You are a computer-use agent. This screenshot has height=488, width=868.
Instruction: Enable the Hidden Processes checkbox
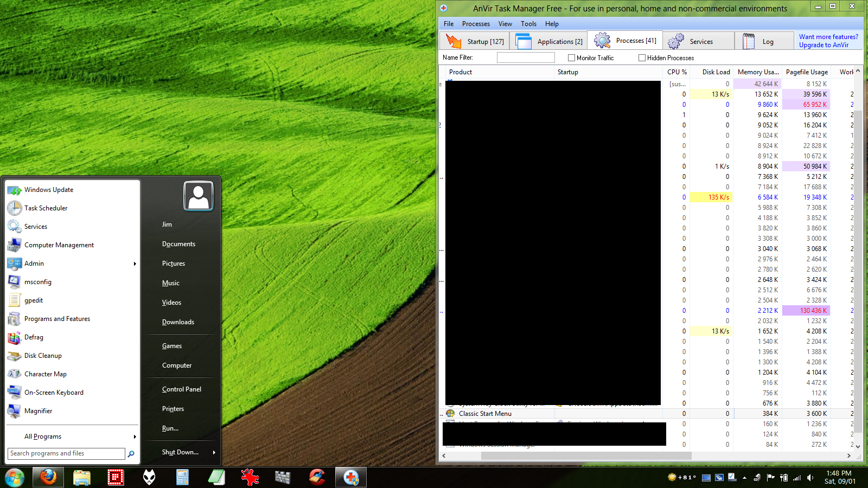[x=642, y=57]
